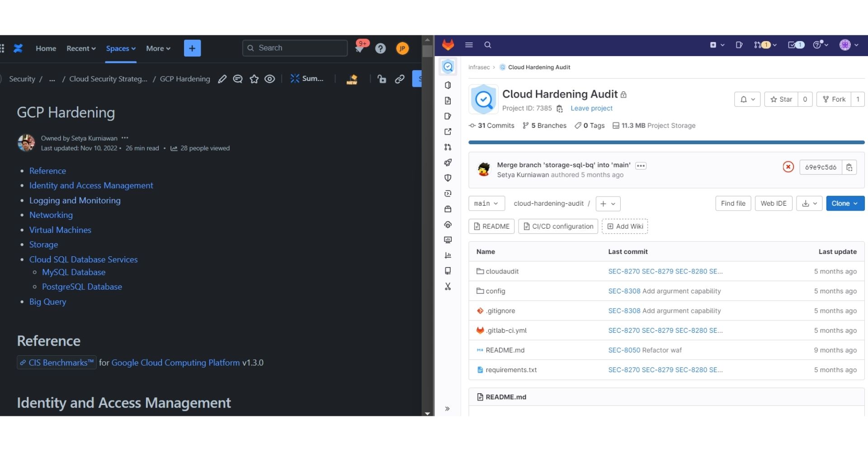Click GitLab search magnifier icon
Screen dimensions: 868x452
tap(488, 45)
